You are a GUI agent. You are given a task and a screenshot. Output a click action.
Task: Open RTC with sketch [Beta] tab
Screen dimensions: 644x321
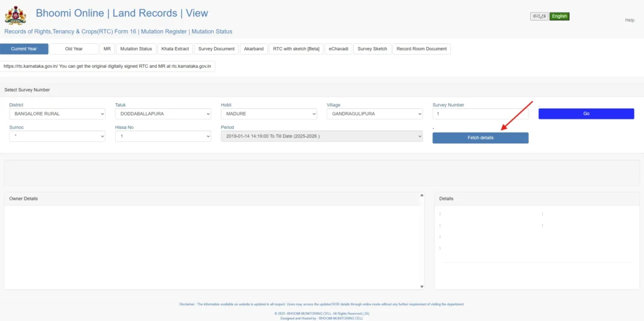coord(296,49)
